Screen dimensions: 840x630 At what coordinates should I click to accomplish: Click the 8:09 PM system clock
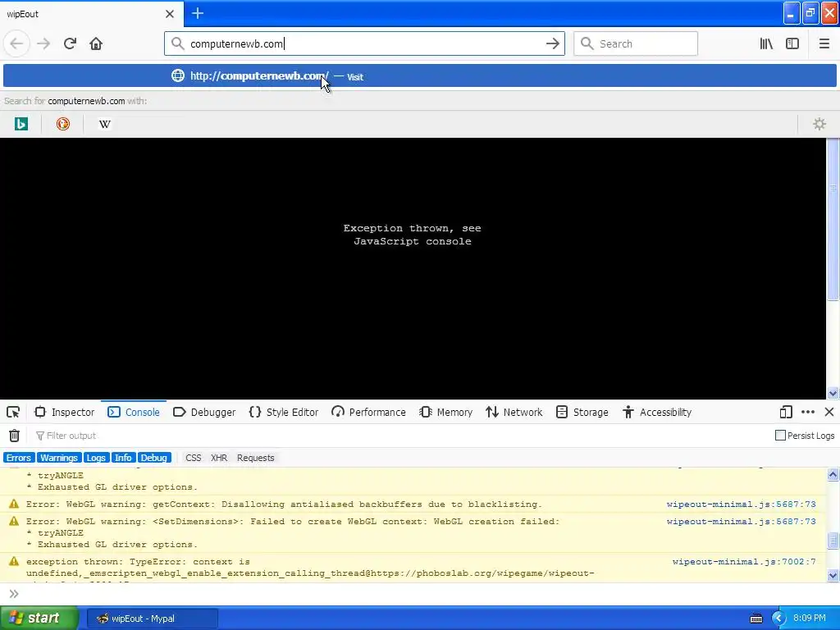810,619
